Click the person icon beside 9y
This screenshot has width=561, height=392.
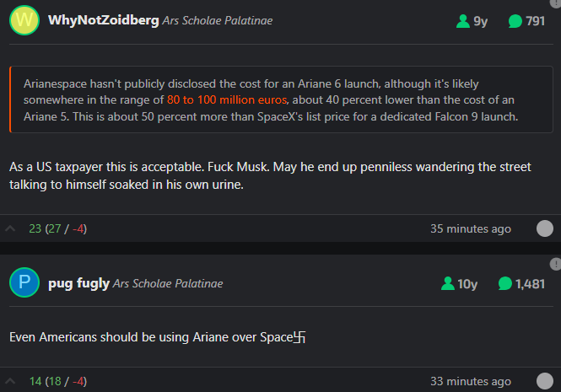[463, 21]
